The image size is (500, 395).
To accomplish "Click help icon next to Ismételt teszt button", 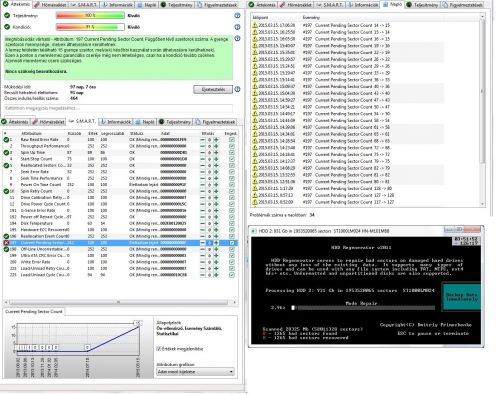I will 237,89.
